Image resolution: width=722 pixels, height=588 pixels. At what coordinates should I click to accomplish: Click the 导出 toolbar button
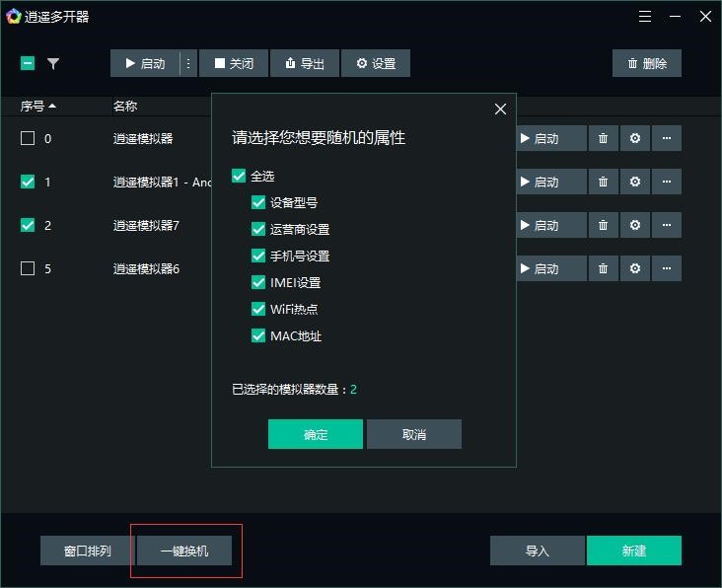click(305, 63)
